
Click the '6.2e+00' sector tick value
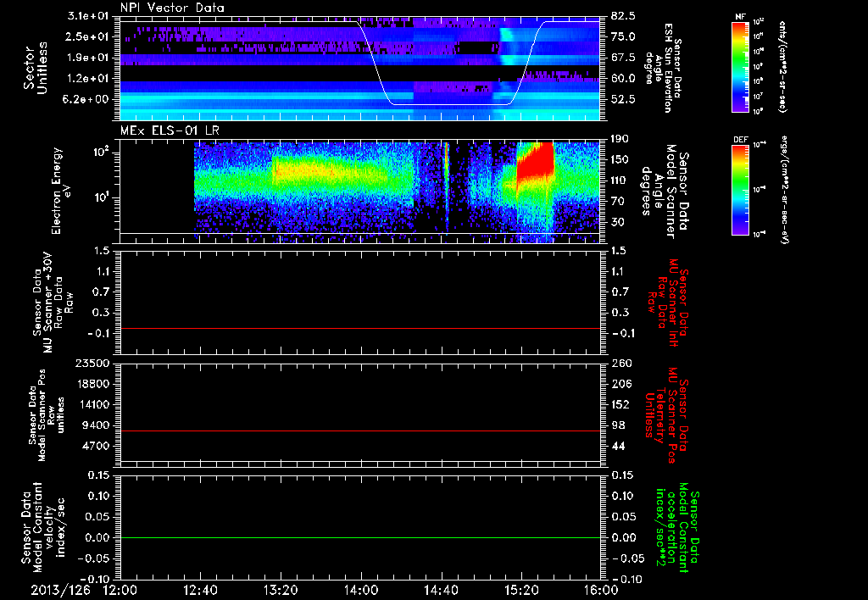pos(86,99)
